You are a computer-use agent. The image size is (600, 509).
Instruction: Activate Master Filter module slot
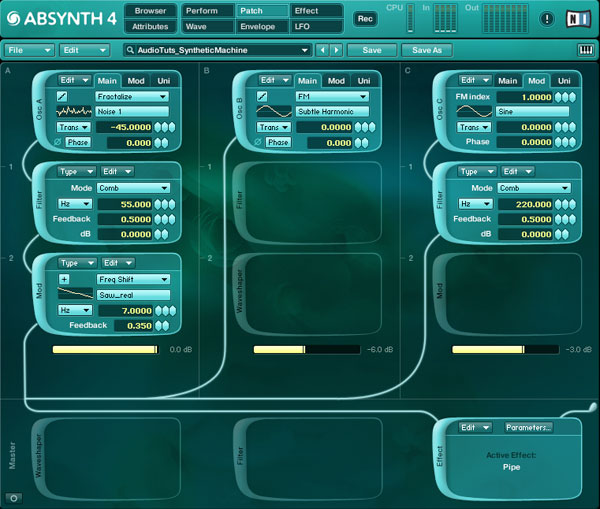tap(307, 458)
